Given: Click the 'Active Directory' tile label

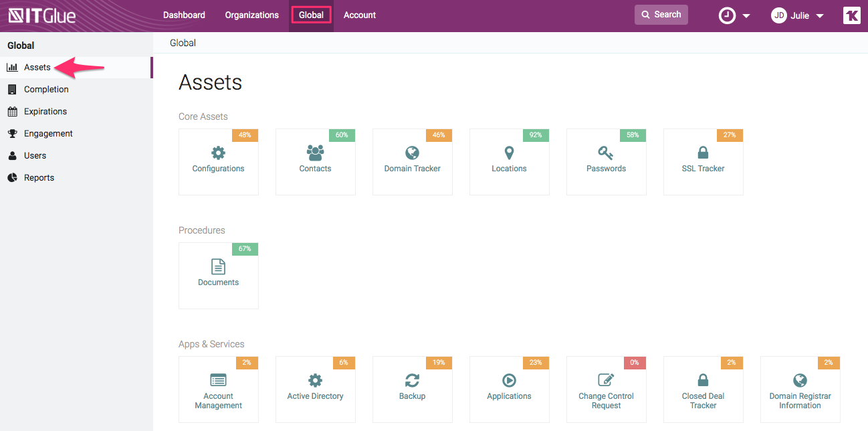Looking at the screenshot, I should pyautogui.click(x=315, y=396).
